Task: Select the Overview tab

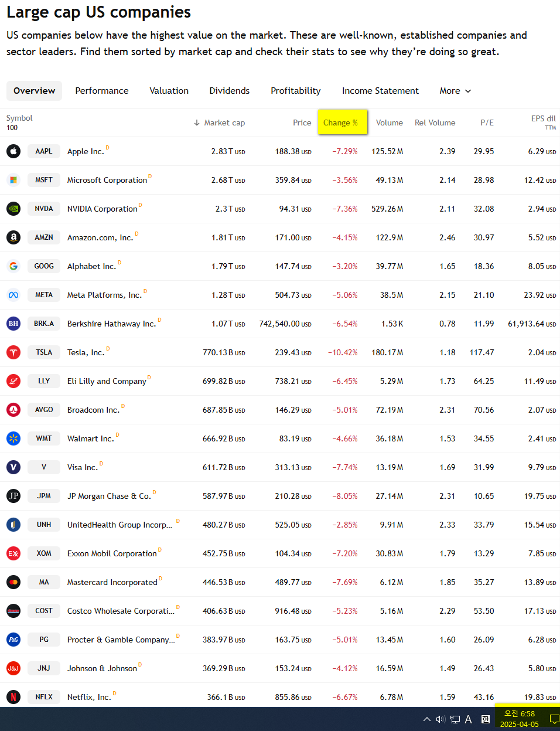Action: point(34,91)
